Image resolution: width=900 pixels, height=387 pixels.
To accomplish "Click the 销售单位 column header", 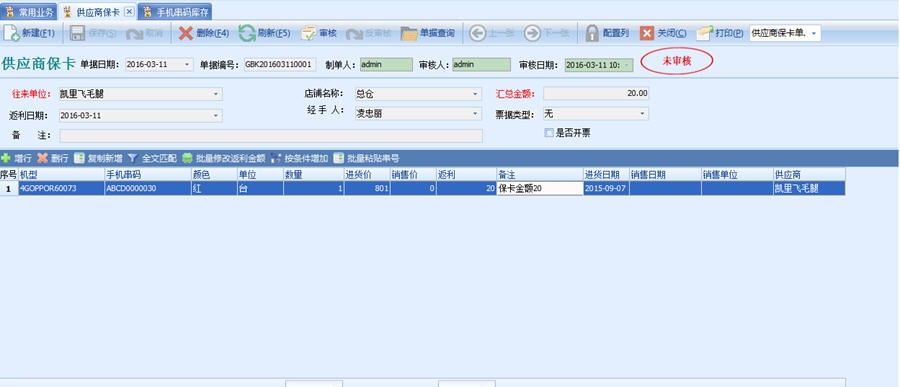I will tap(737, 174).
